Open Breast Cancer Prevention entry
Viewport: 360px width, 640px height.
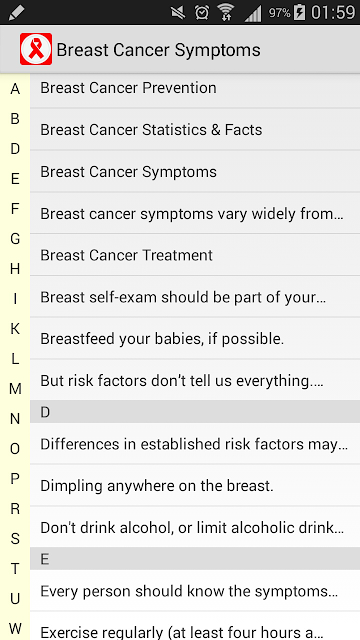195,88
